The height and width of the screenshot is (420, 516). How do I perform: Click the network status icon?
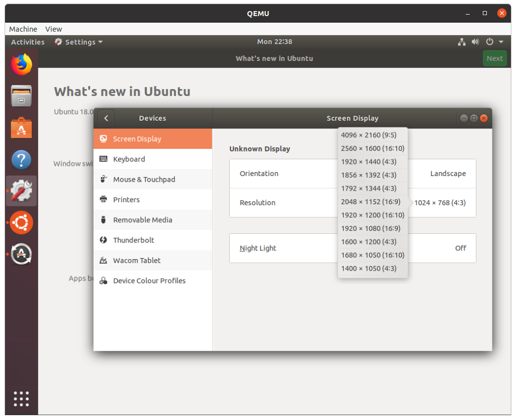point(462,42)
